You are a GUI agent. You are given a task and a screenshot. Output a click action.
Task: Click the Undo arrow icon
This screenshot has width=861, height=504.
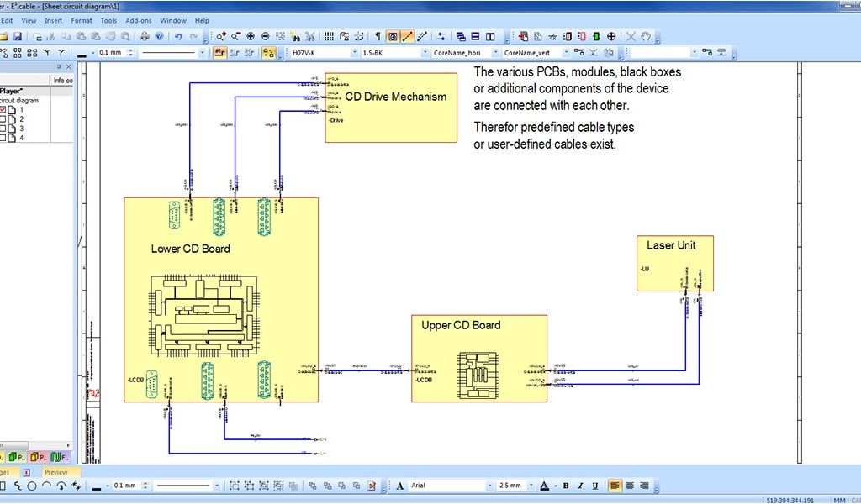click(178, 36)
